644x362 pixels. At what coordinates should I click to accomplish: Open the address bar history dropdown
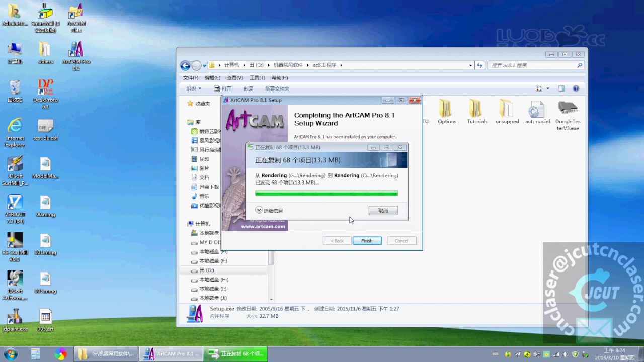coord(470,65)
